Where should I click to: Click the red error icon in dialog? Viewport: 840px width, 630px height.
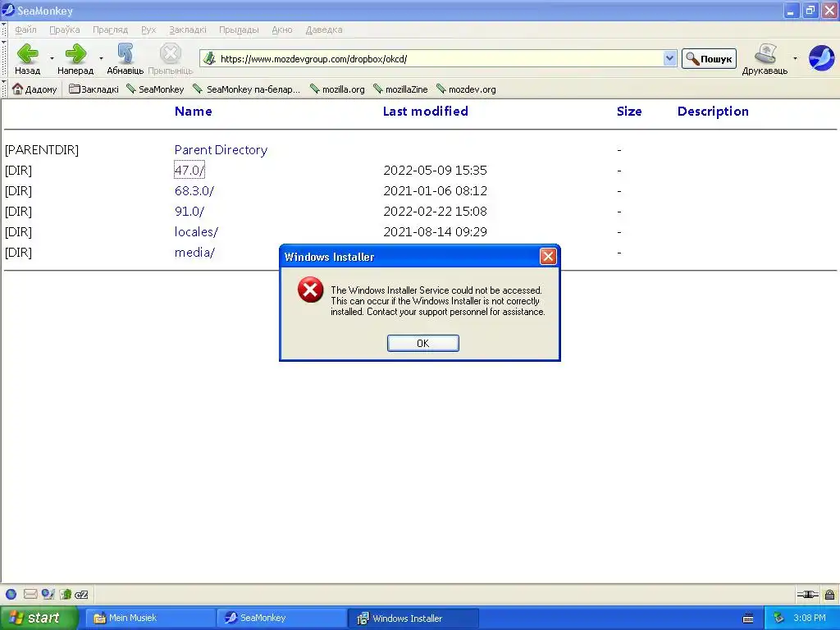click(311, 290)
